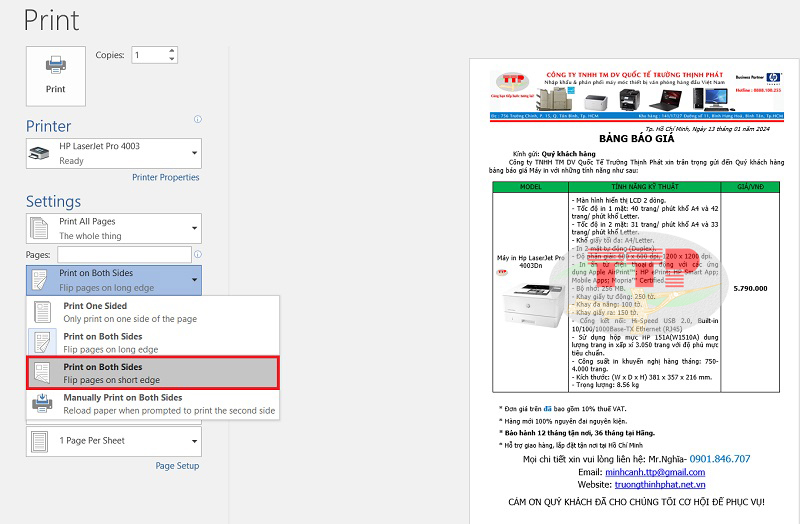Click the GIÁ/VNĐ column header in preview
Screen dimensions: 800x524
tap(751, 187)
